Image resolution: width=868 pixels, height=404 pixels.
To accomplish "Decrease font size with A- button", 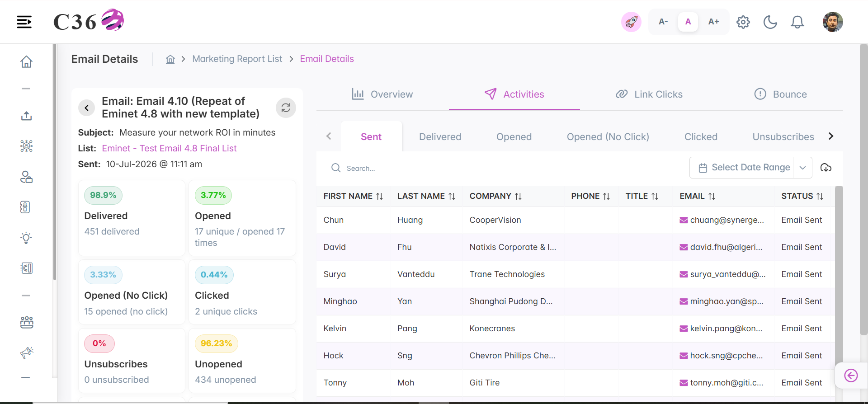I will (x=663, y=22).
